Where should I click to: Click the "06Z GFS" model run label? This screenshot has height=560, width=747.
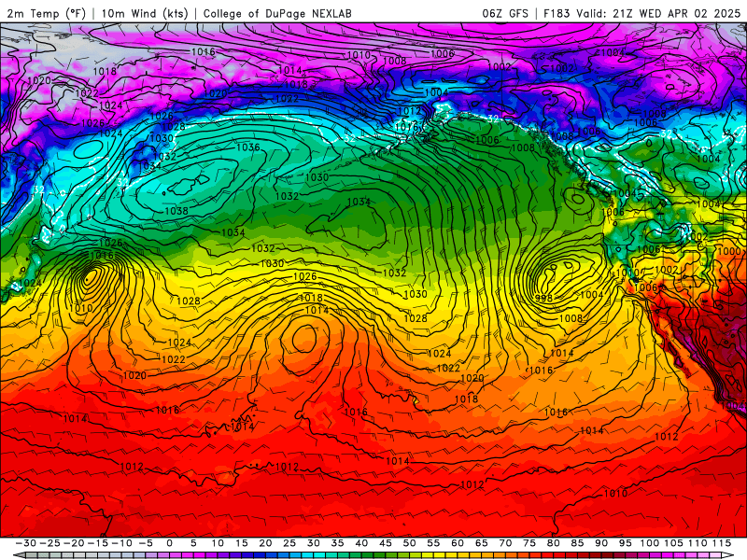(x=505, y=13)
